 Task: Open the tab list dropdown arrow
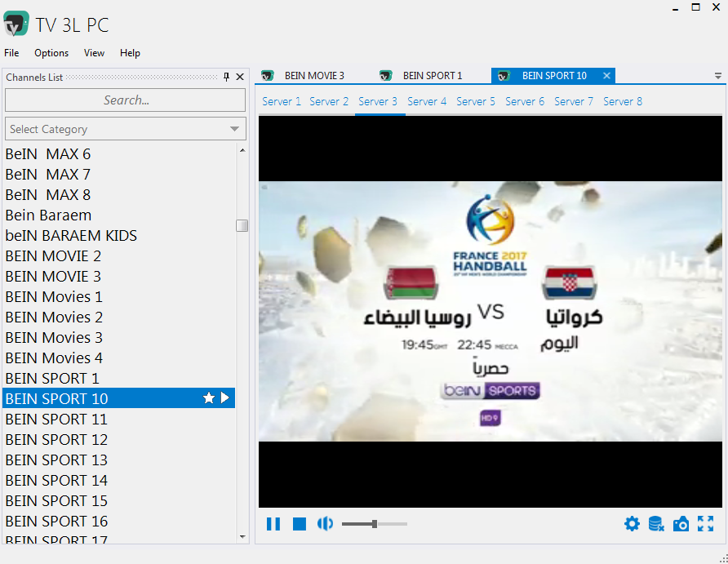click(717, 76)
